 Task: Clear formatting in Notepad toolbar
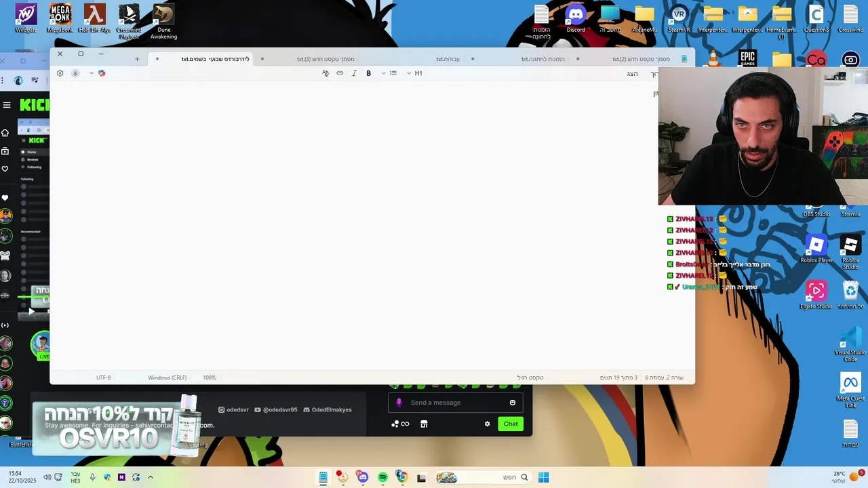pos(325,73)
